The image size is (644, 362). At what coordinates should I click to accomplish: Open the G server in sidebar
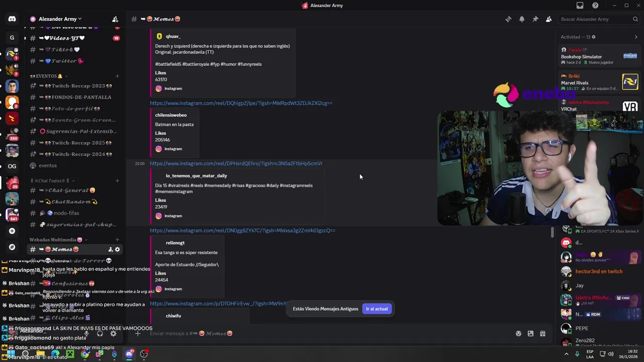(x=12, y=38)
